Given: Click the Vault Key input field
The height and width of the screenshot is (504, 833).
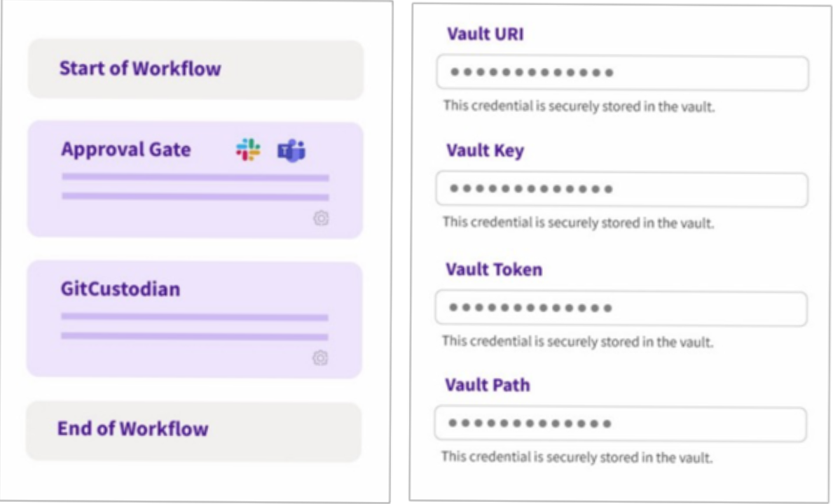Looking at the screenshot, I should pos(621,189).
